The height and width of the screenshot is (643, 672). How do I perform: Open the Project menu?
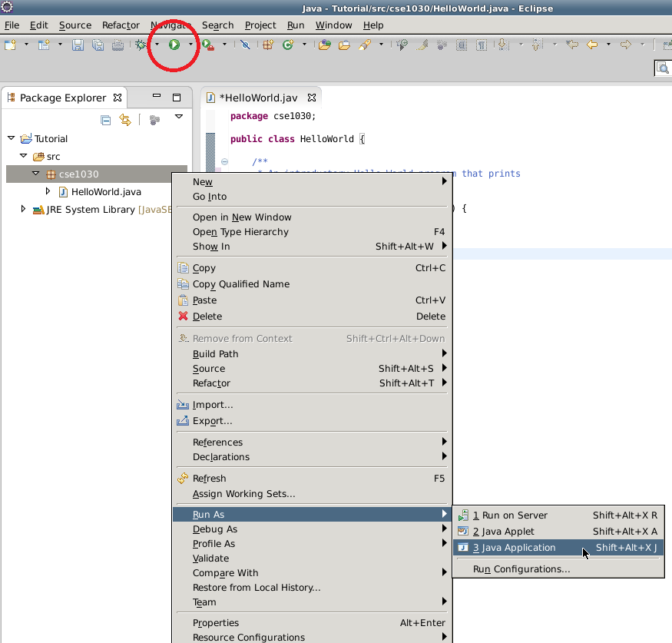click(x=260, y=25)
